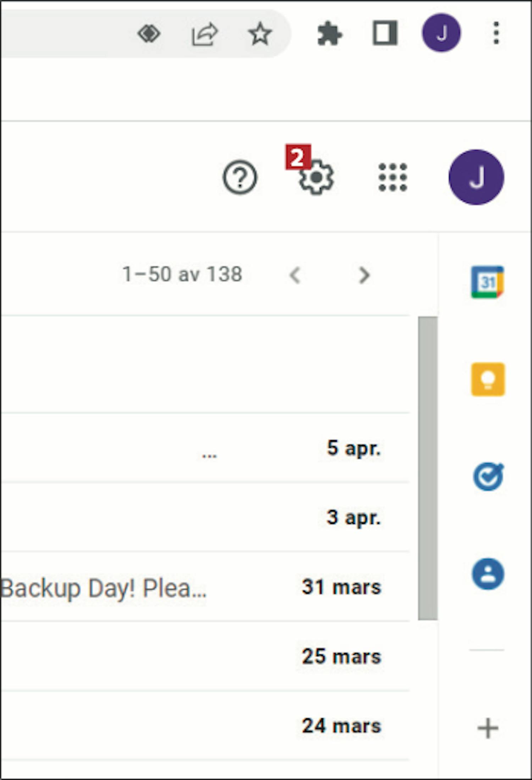Open the email dated 5 apr.
532x780 pixels.
213,448
